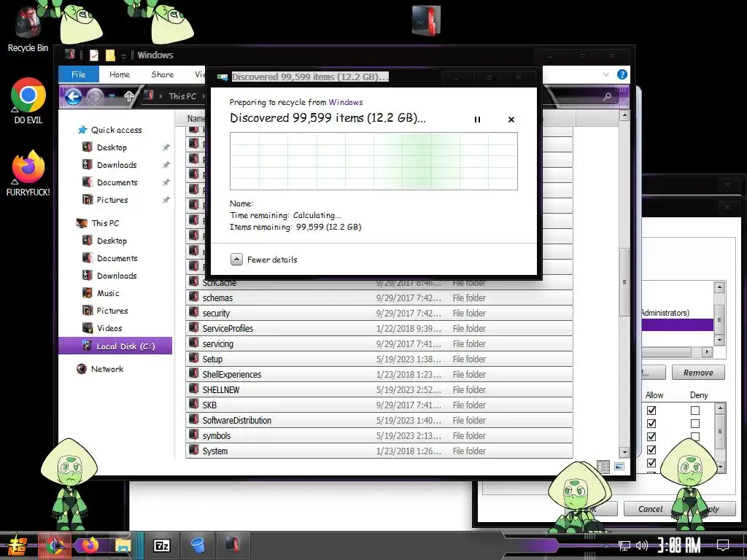Select This PC in the address breadcrumb
Screen dimensions: 747x560
[x=182, y=96]
